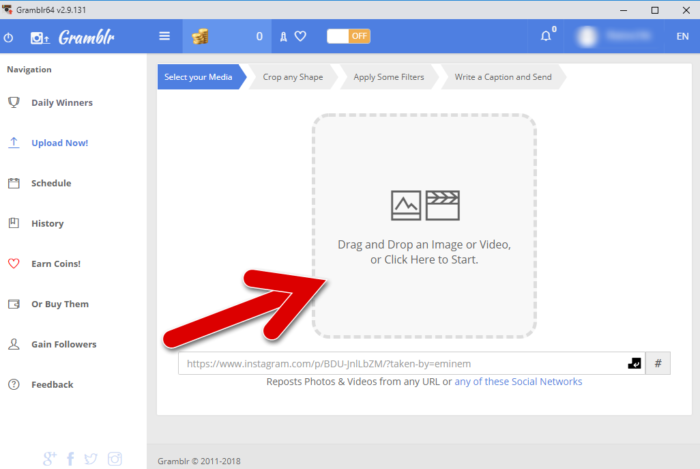The width and height of the screenshot is (700, 469).
Task: Open the Google Plus social icon
Action: coord(50,458)
